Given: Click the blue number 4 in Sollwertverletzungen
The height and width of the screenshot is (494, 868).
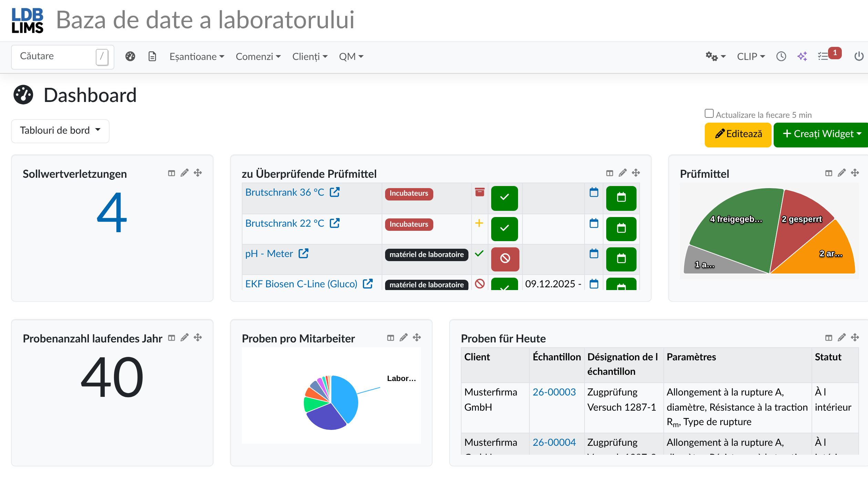Looking at the screenshot, I should [x=112, y=212].
